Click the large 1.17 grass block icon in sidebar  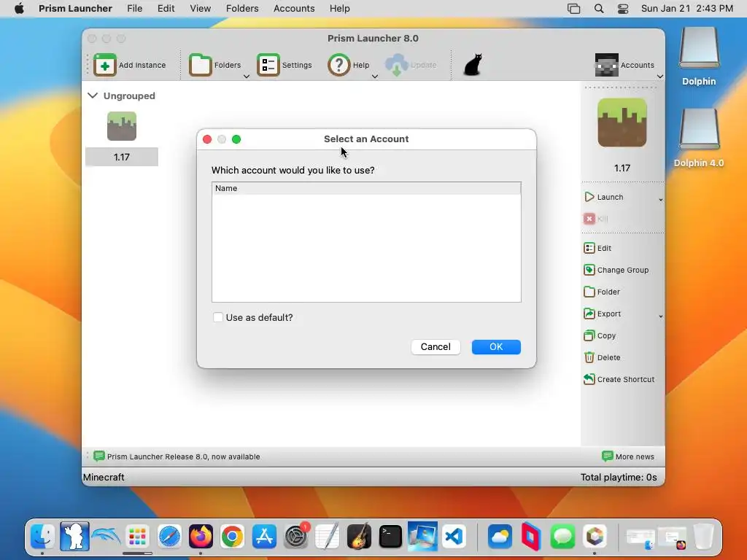[x=622, y=122]
